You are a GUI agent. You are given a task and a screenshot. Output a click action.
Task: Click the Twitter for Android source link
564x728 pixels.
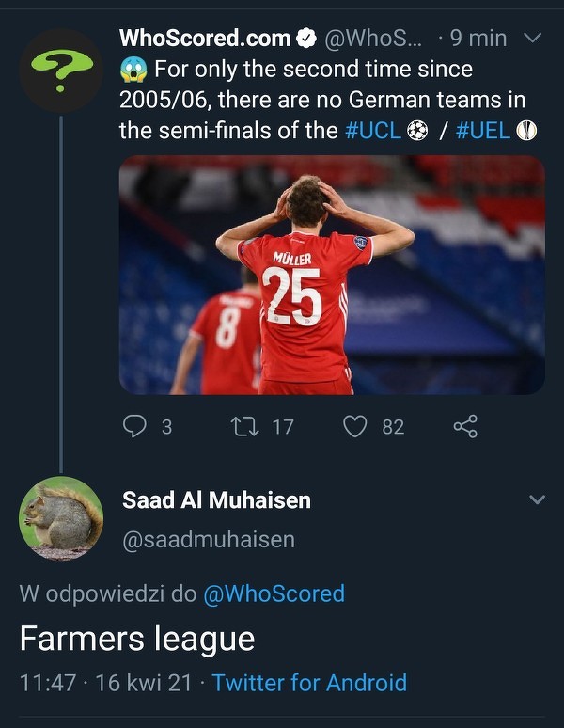(x=309, y=682)
